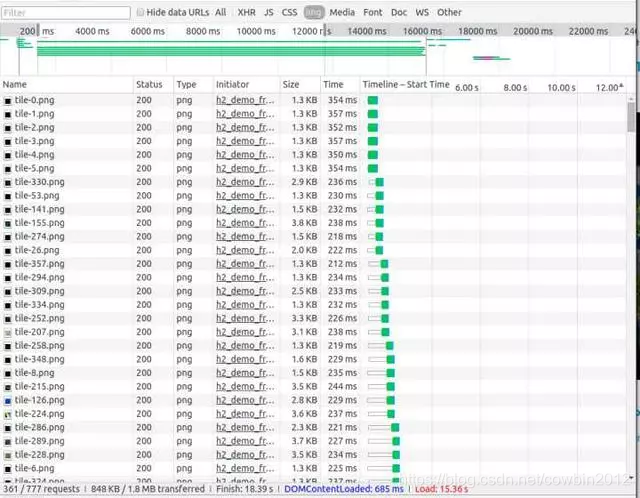640x498 pixels.
Task: Click the image icon of tile-334.png
Action: click(8, 305)
